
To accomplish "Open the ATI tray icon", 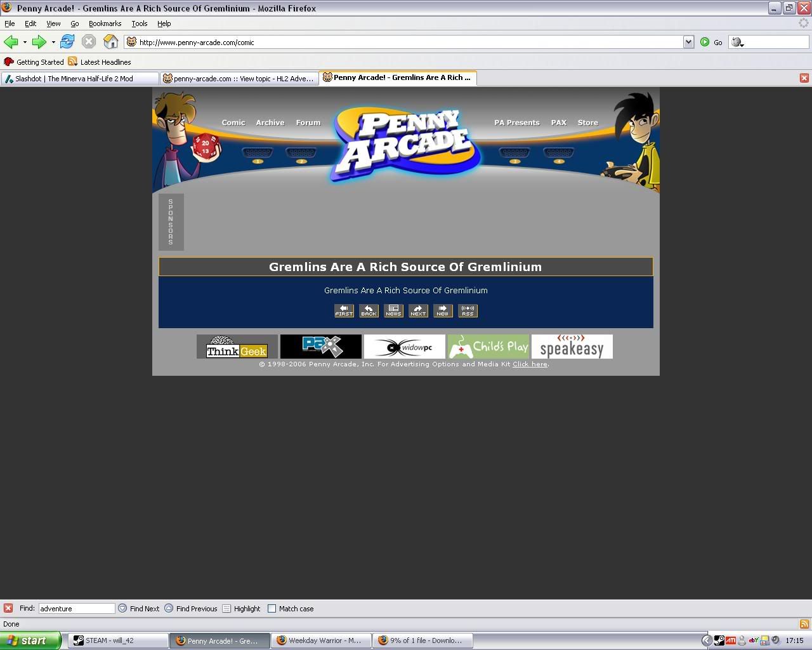I will point(731,640).
